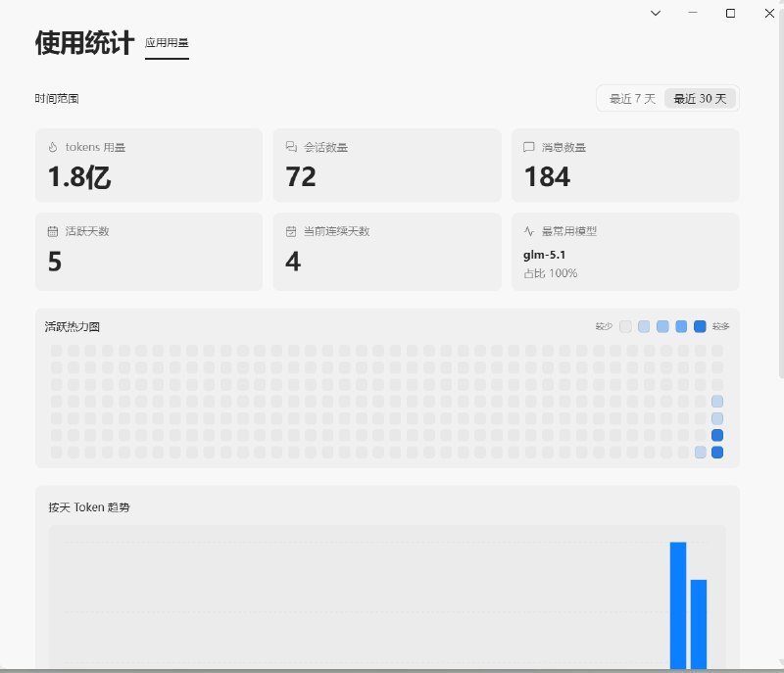Click the 较多 legend label
Screen dimensions: 784x673
(x=720, y=327)
